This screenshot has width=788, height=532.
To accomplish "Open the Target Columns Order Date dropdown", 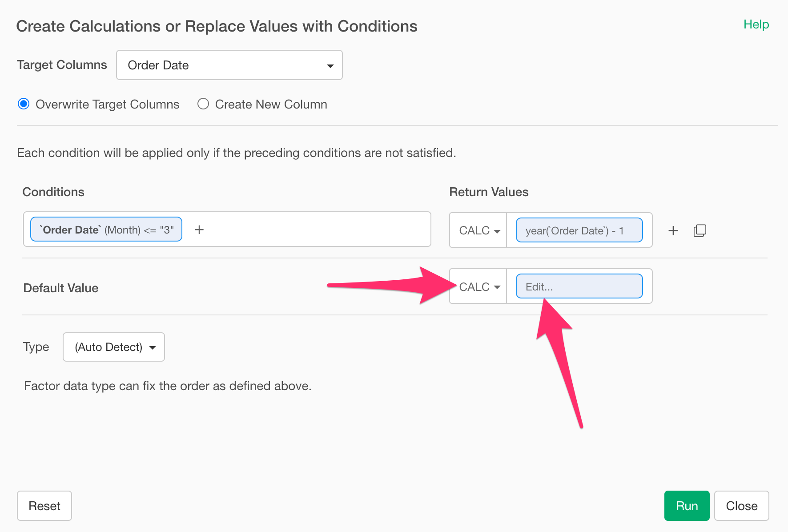I will click(x=229, y=65).
